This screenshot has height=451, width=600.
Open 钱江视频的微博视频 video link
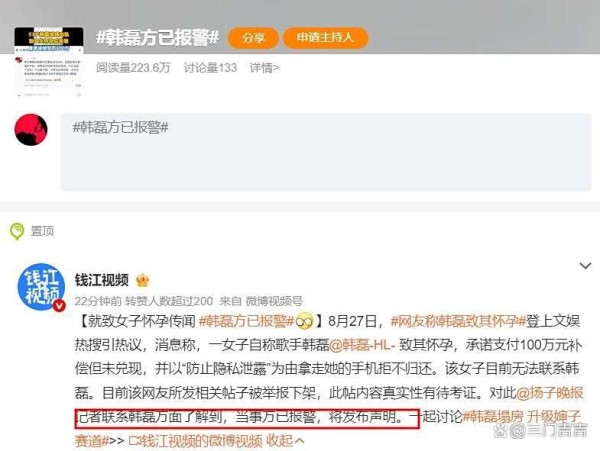(196, 441)
